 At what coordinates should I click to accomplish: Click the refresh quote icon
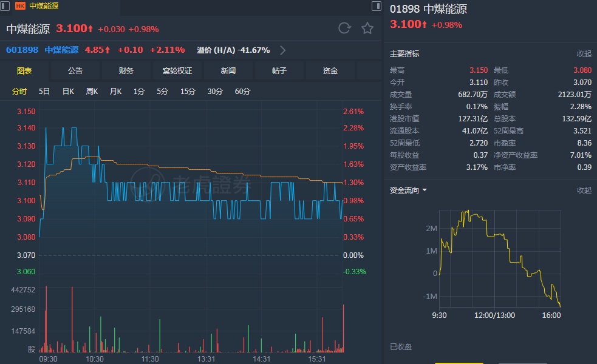(x=344, y=28)
